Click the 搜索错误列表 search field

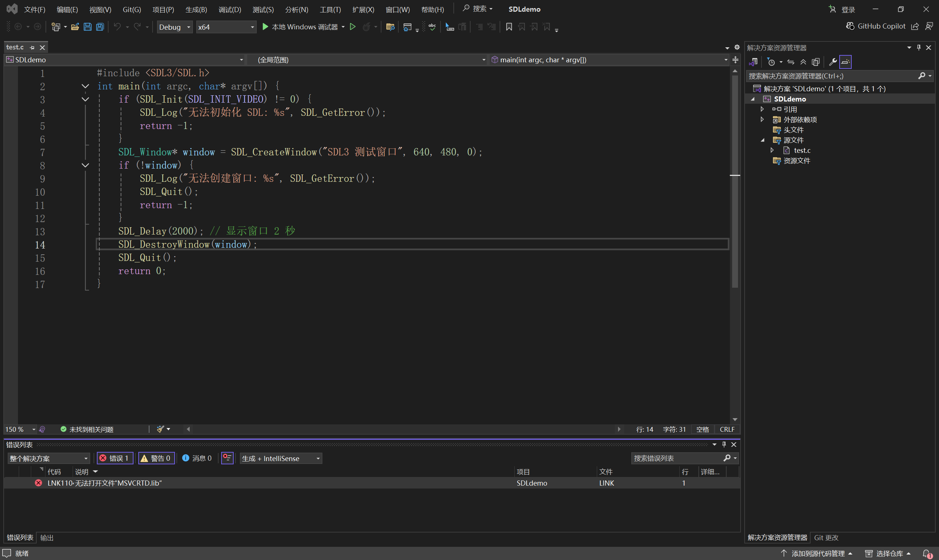[676, 458]
